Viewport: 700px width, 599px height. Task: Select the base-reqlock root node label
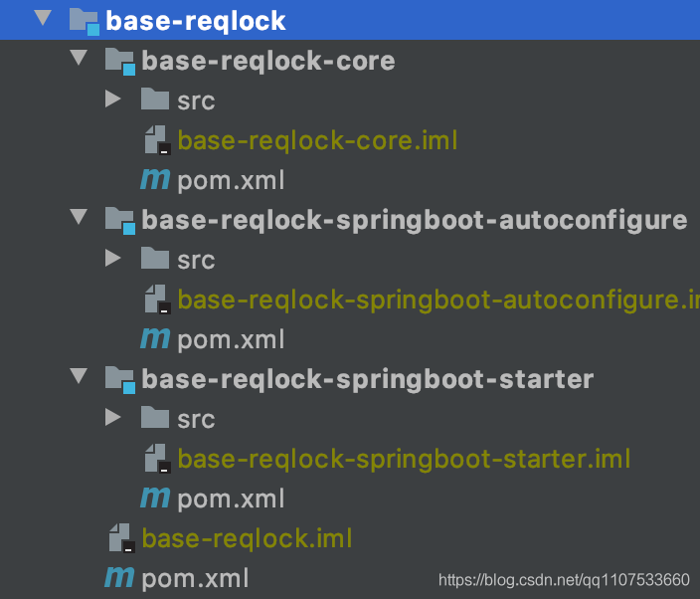click(196, 21)
